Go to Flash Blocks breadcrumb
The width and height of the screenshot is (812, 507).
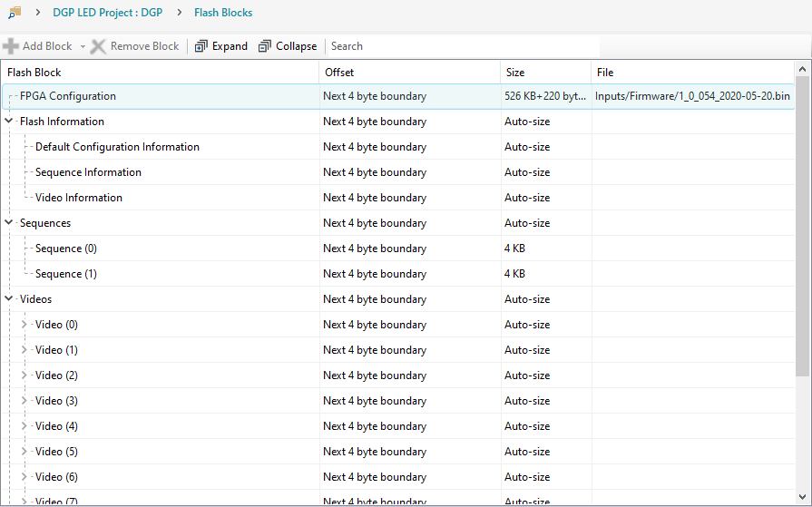[x=223, y=13]
